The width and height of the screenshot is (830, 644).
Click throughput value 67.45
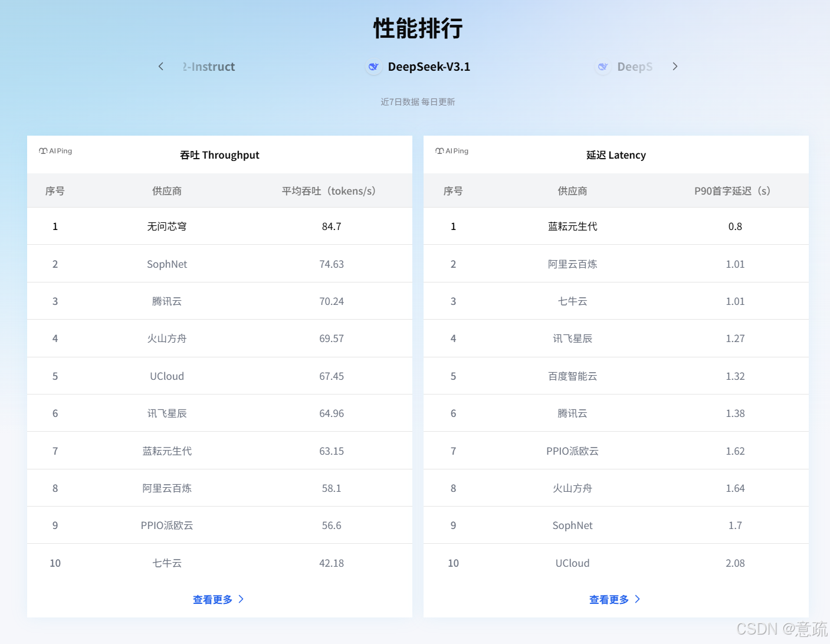coord(332,376)
